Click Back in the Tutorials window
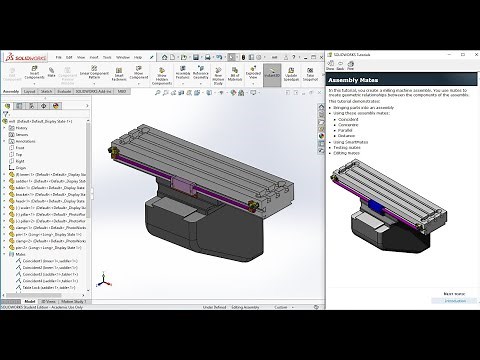Viewport: 480px width, 360px height. [x=340, y=65]
